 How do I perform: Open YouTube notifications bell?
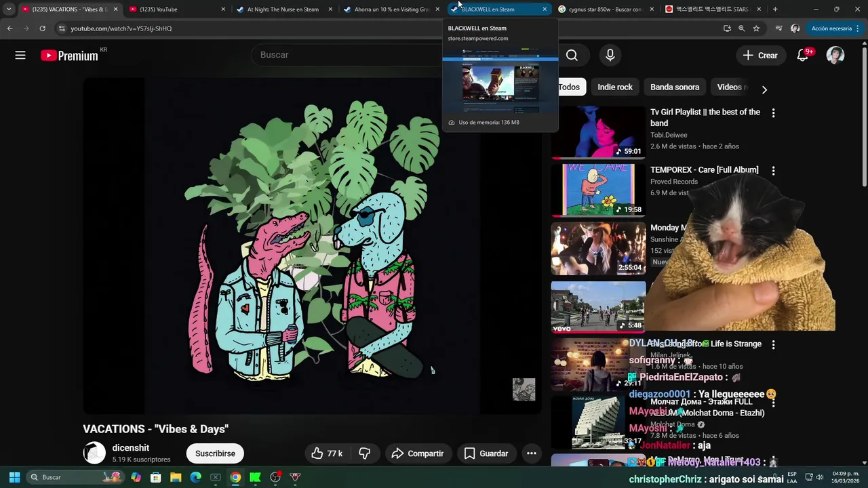point(803,56)
